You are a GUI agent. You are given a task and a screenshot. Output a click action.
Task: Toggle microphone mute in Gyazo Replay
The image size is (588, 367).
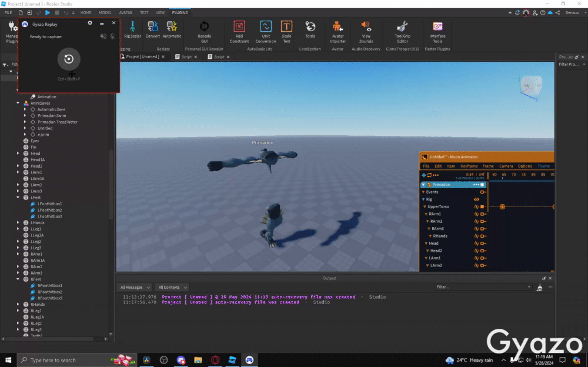[112, 36]
